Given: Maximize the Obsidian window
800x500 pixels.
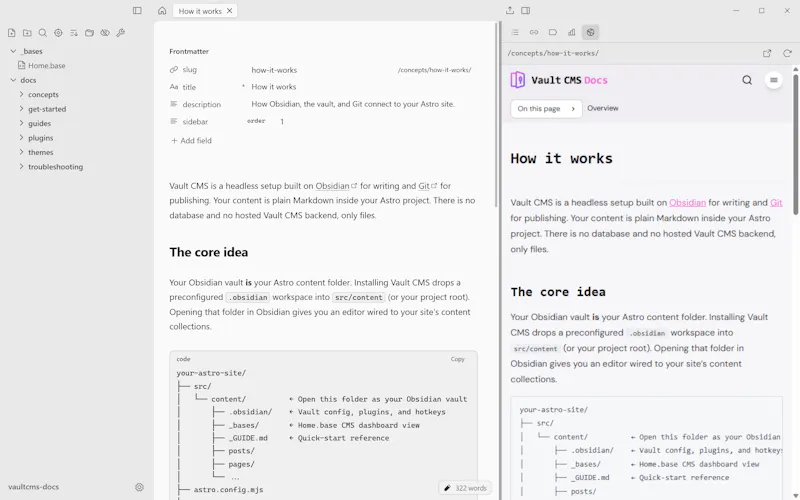Looking at the screenshot, I should (762, 10).
